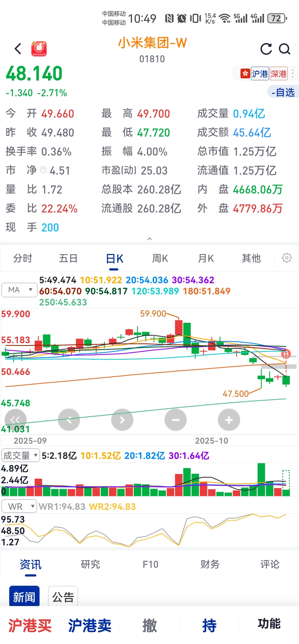
Task: Tap the 250:45.633 moving average label
Action: 63,302
